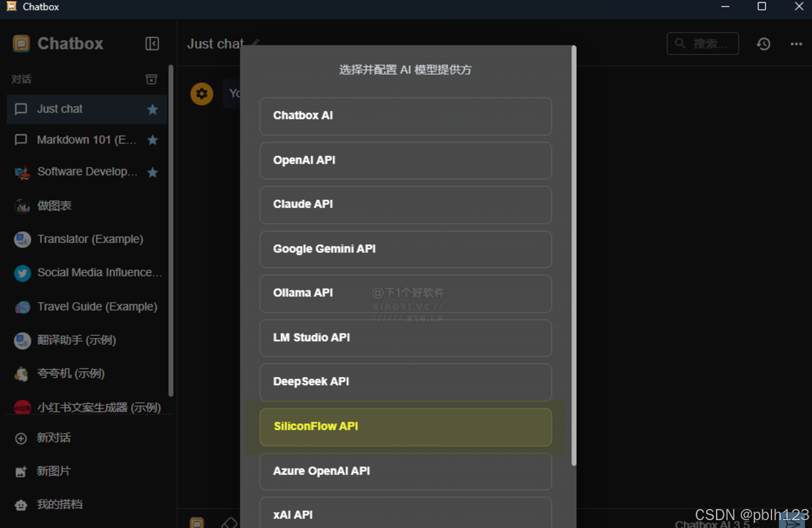Image resolution: width=812 pixels, height=528 pixels.
Task: Select Ollama API provider
Action: point(406,293)
